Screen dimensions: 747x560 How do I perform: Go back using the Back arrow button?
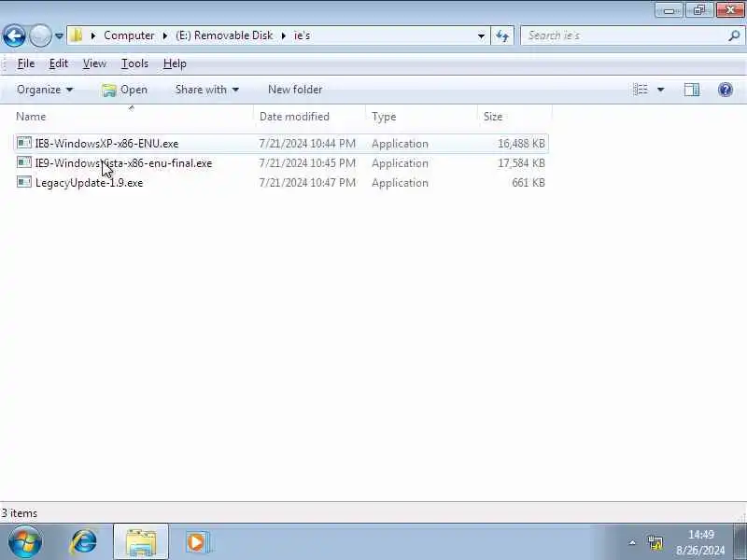tap(14, 35)
